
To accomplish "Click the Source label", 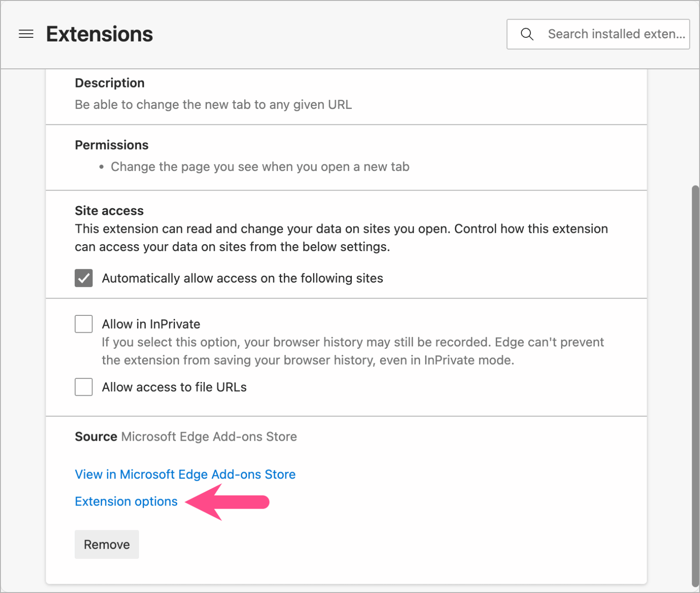I will point(96,436).
